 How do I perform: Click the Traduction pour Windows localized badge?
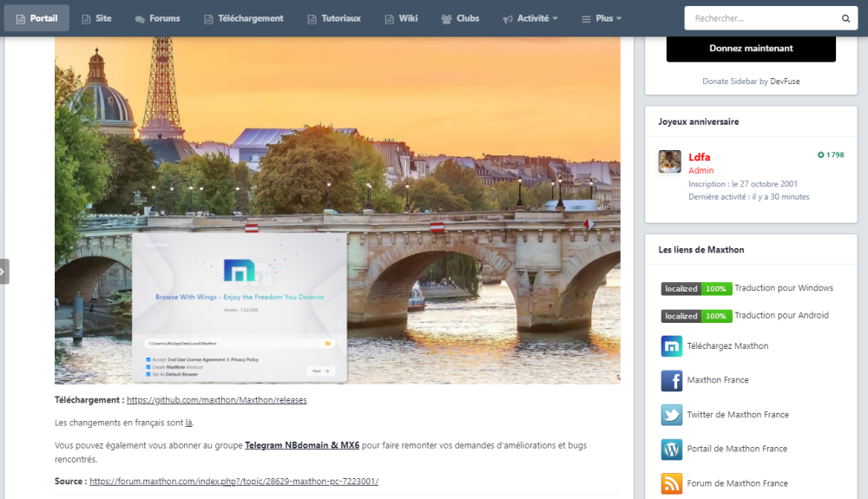pyautogui.click(x=696, y=288)
